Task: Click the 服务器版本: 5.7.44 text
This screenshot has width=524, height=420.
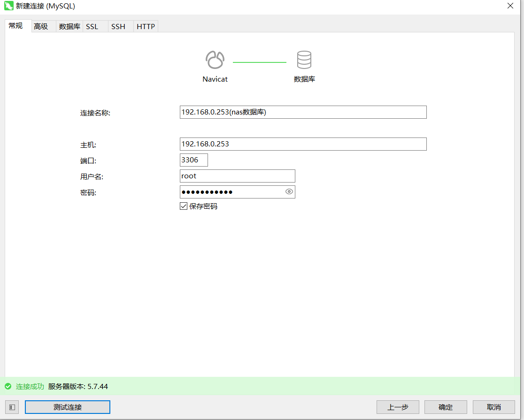Action: click(78, 387)
